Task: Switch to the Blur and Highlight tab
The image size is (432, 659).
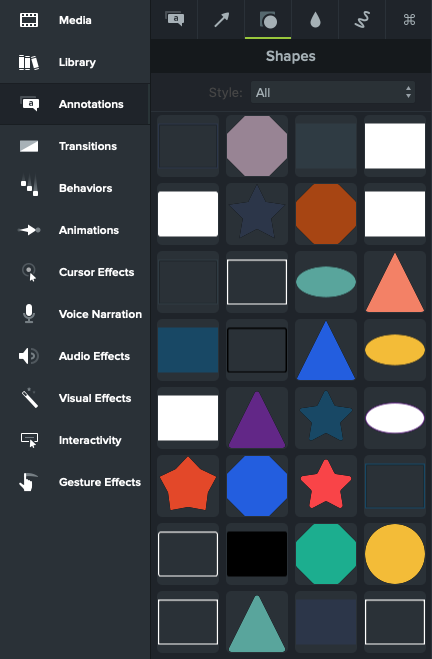Action: coord(315,19)
